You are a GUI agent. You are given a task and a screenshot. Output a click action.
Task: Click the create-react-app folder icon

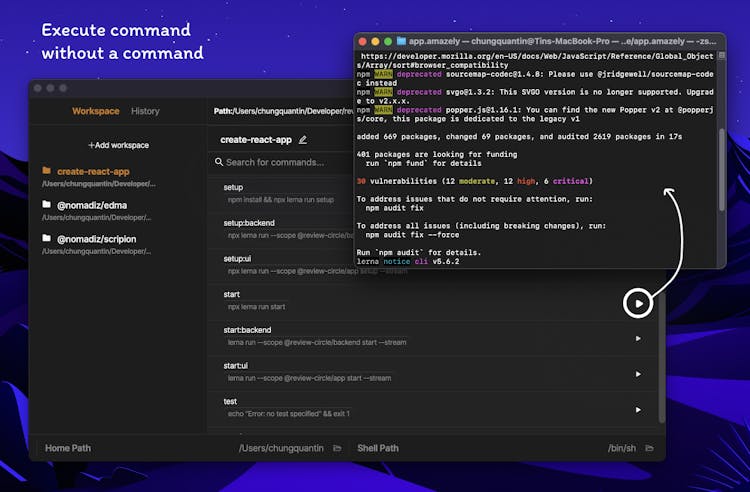click(47, 171)
